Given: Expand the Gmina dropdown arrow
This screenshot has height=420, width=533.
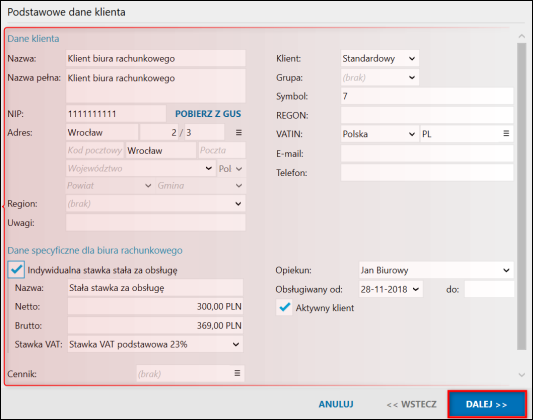Looking at the screenshot, I should pyautogui.click(x=239, y=186).
